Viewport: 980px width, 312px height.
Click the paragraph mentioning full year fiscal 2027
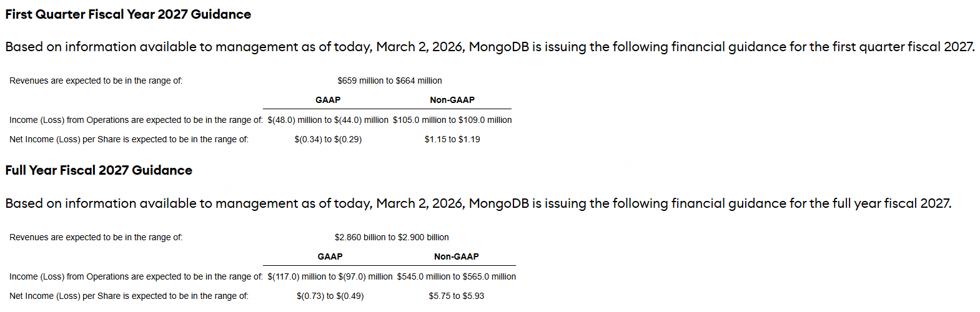point(478,203)
